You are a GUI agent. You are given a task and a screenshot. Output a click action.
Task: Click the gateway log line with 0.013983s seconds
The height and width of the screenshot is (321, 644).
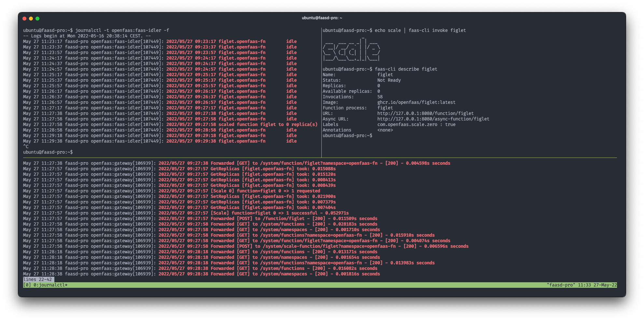(229, 263)
